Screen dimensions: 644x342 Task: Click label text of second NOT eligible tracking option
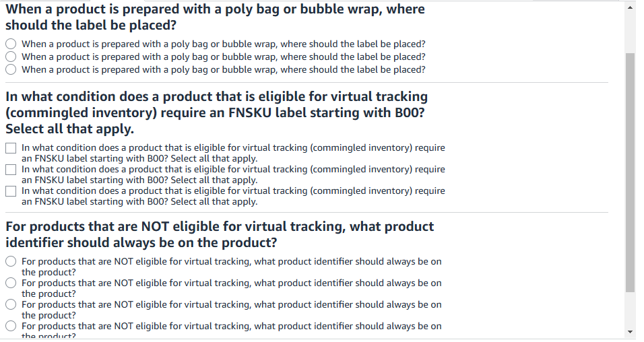click(232, 288)
